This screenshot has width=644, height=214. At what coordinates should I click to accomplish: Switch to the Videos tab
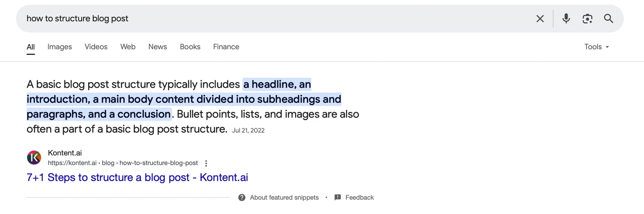[x=96, y=47]
